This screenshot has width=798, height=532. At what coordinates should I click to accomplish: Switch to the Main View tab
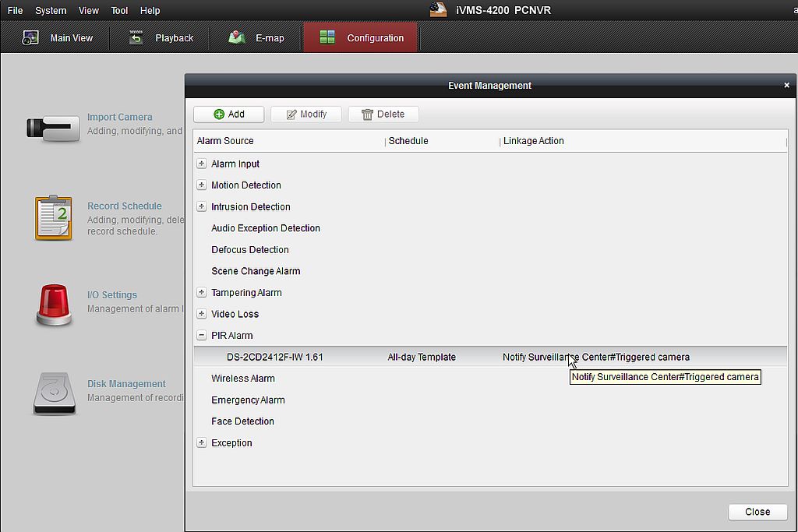[57, 37]
